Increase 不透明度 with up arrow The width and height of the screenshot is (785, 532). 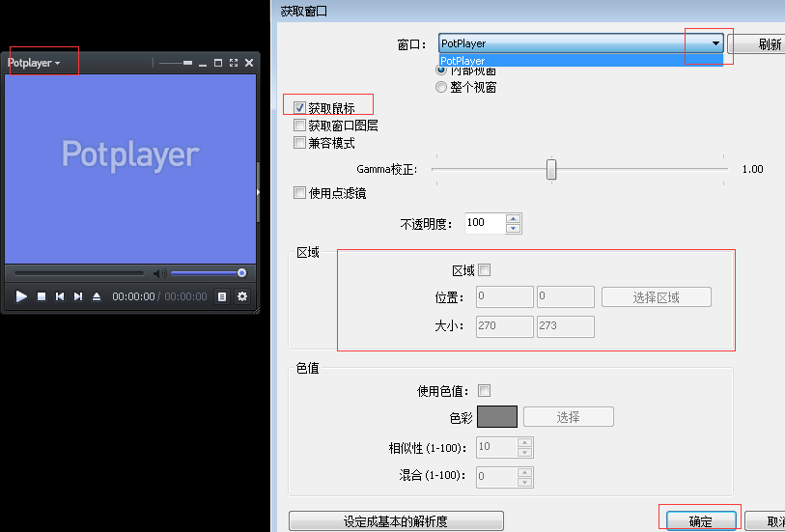coord(513,219)
